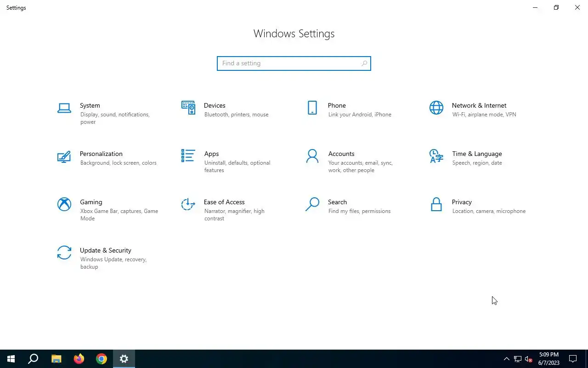Restore down the Settings window
The height and width of the screenshot is (368, 588).
coord(556,7)
